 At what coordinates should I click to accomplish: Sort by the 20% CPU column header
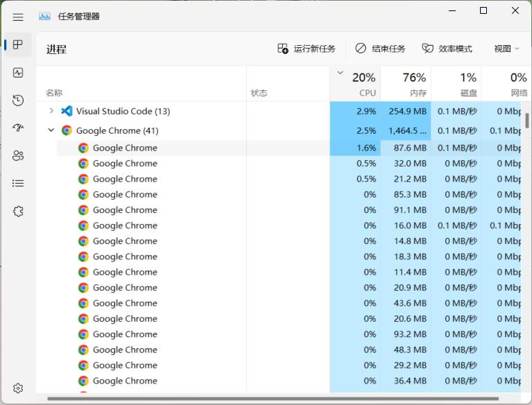[355, 84]
